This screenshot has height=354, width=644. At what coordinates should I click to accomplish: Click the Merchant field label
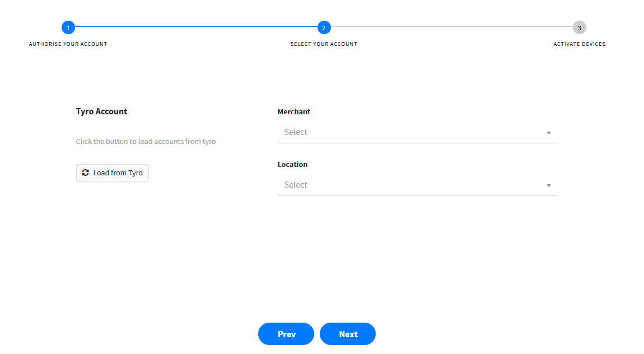(x=294, y=111)
